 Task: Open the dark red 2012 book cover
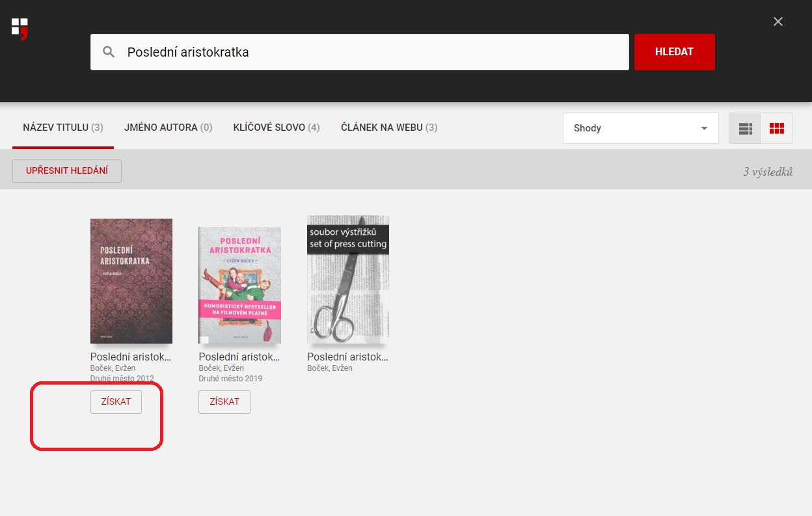[x=131, y=280]
